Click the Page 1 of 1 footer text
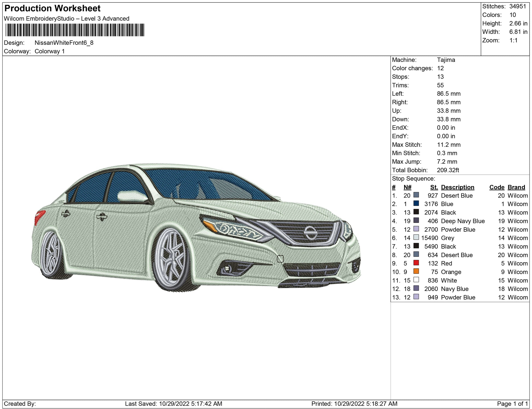The image size is (532, 409). click(x=512, y=404)
